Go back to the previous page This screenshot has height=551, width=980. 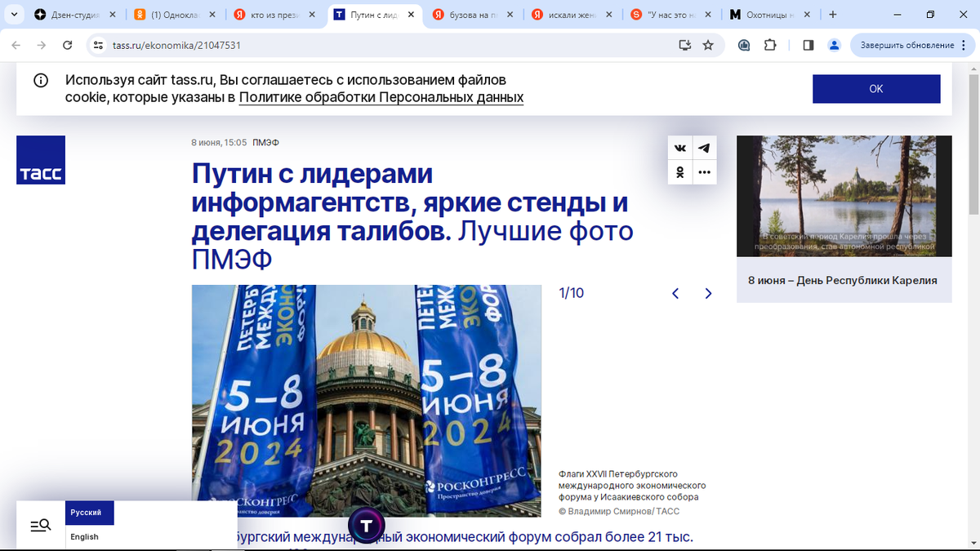[x=16, y=45]
